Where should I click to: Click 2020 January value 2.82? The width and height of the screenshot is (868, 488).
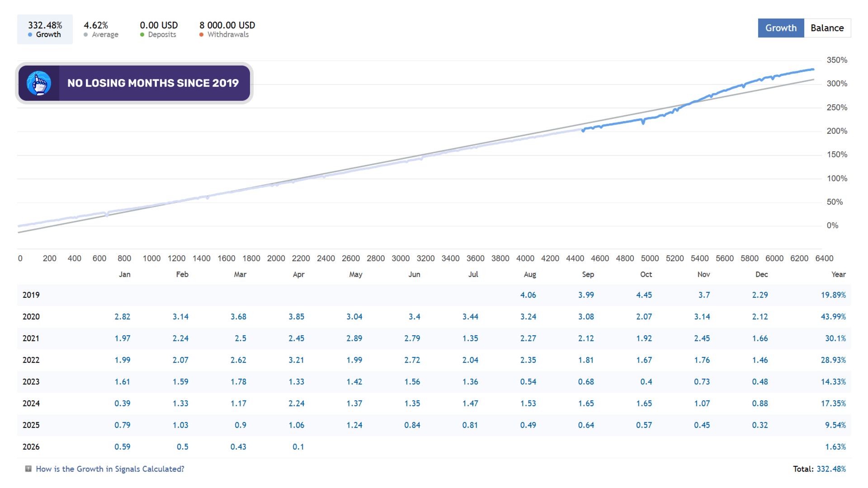[122, 317]
